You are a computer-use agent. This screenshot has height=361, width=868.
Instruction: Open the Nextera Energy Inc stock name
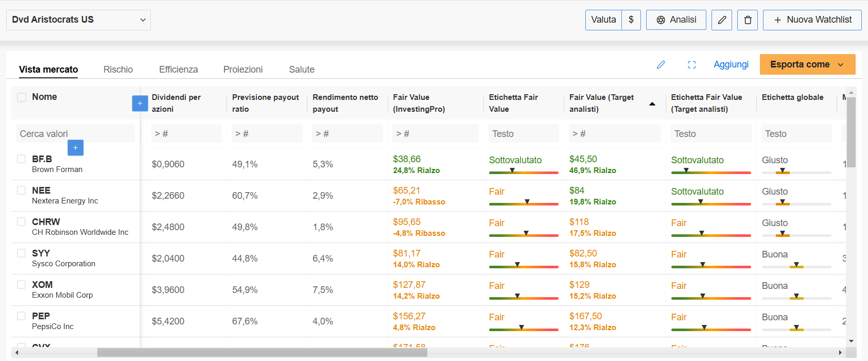coord(65,201)
